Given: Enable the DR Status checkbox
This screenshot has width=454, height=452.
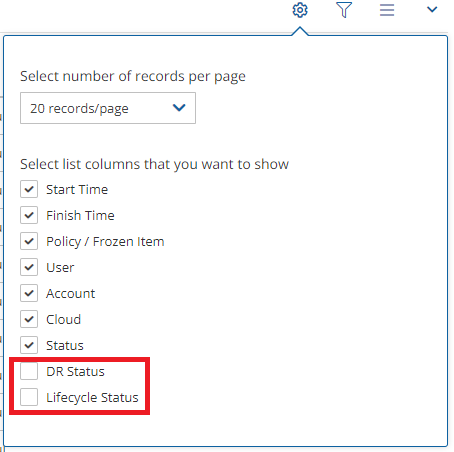Looking at the screenshot, I should pyautogui.click(x=29, y=371).
